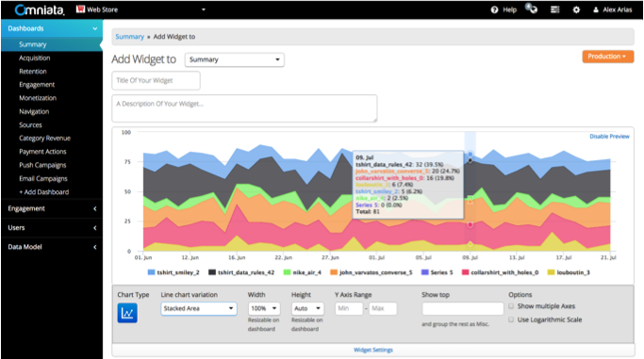Open the settings gear icon

coord(576,9)
